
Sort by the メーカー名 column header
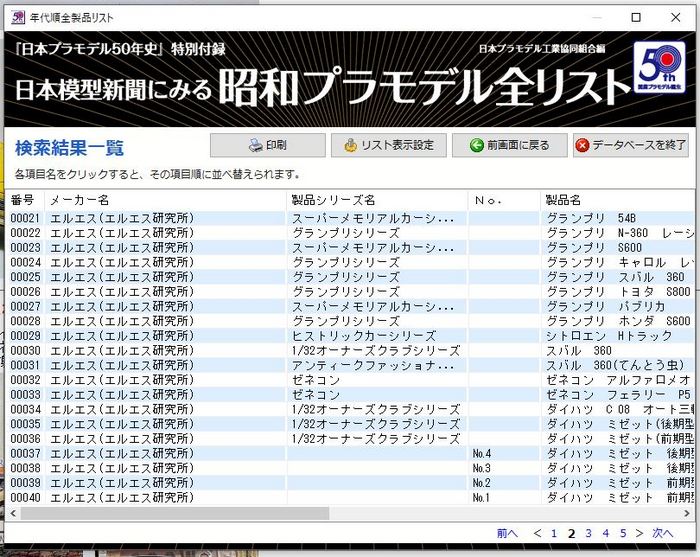[79, 200]
